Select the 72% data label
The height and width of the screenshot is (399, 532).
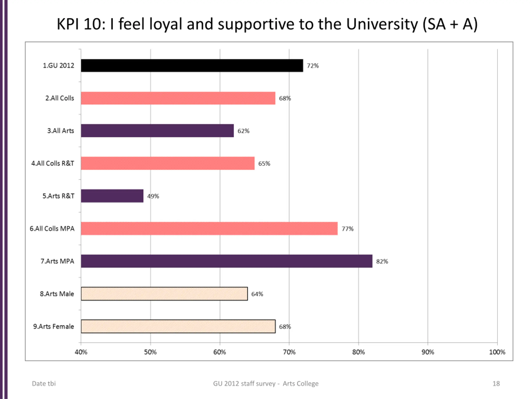(x=313, y=66)
